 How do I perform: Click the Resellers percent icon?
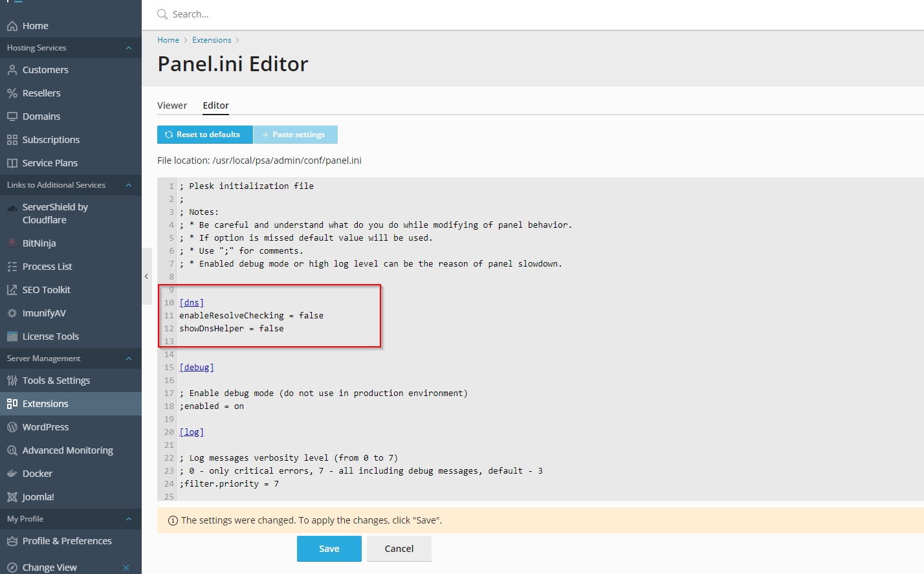(x=12, y=93)
